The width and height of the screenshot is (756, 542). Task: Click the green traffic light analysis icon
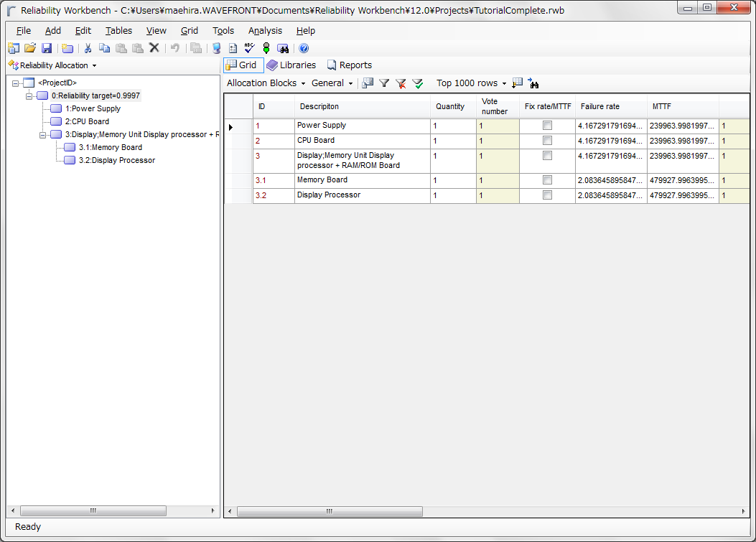266,48
